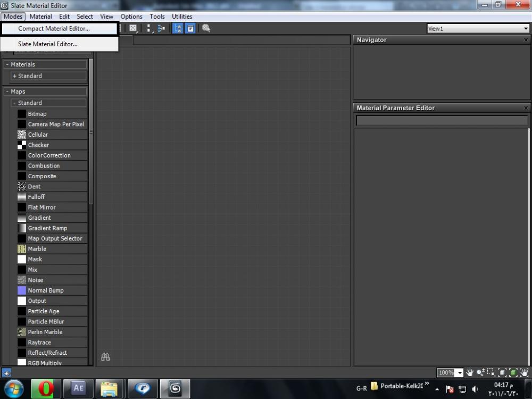Select the Zoom Region tool
The image size is (532, 399).
click(x=491, y=372)
